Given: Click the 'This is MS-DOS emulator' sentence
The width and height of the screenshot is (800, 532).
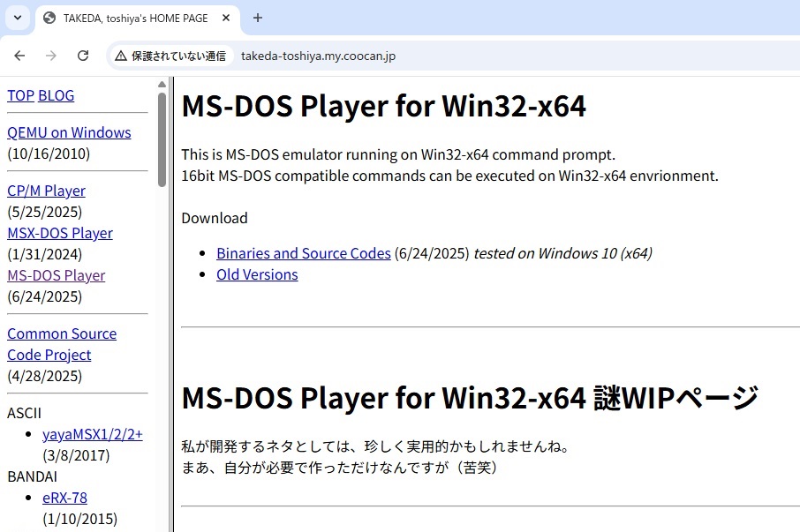Looking at the screenshot, I should [398, 154].
